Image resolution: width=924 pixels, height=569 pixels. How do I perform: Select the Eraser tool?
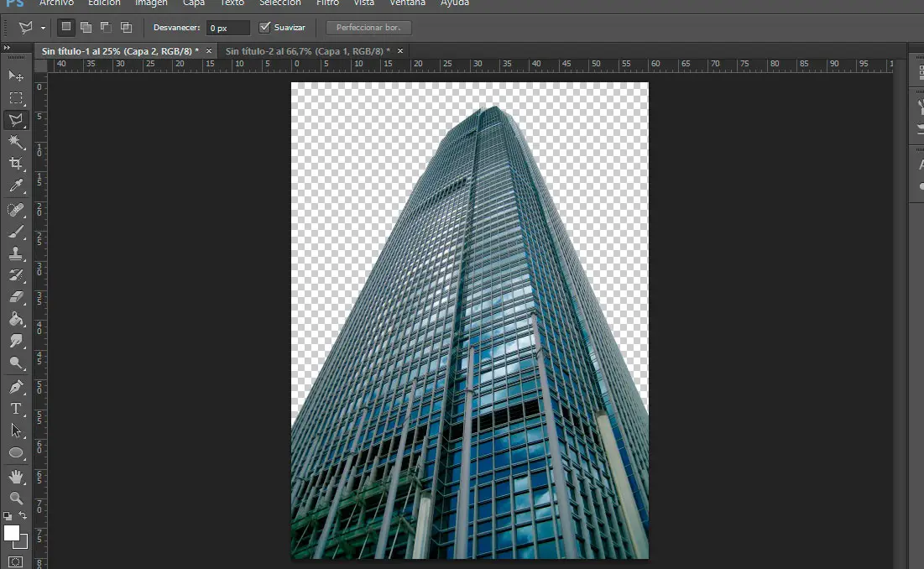coord(16,297)
